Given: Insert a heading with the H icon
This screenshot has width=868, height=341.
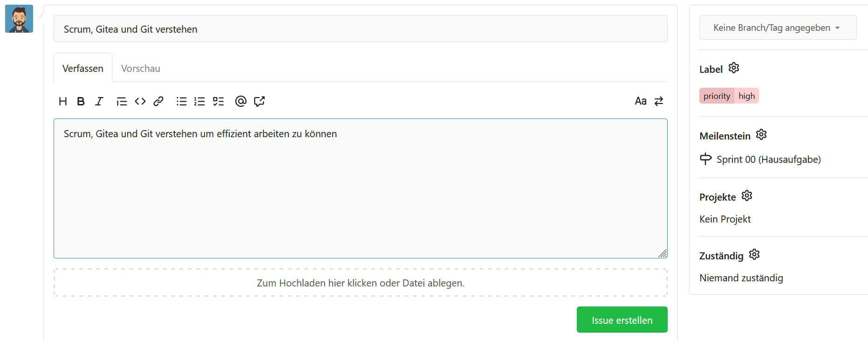Looking at the screenshot, I should coord(63,101).
